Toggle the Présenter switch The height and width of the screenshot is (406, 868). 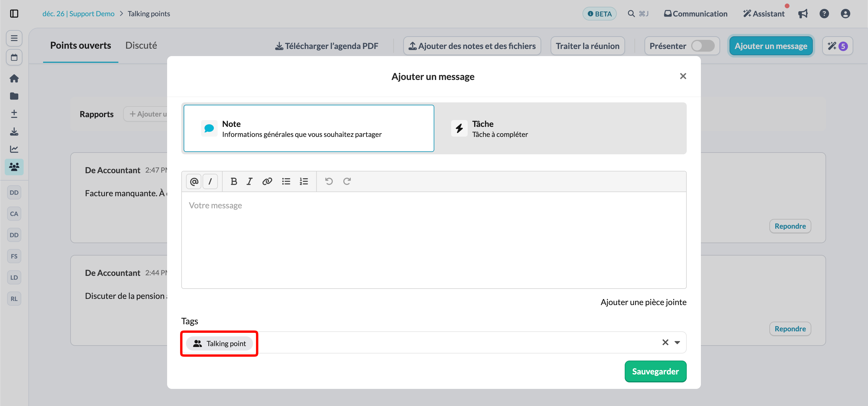(703, 46)
